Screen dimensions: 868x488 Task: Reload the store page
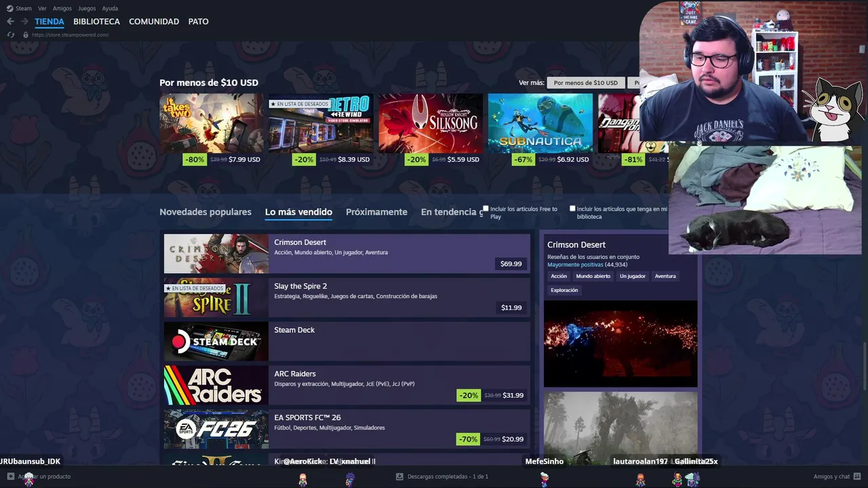click(x=11, y=35)
